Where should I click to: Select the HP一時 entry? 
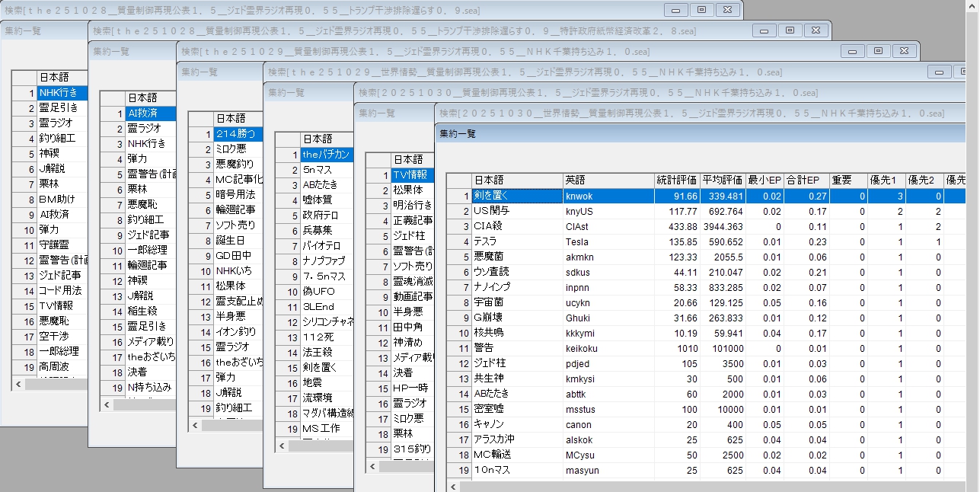click(412, 388)
